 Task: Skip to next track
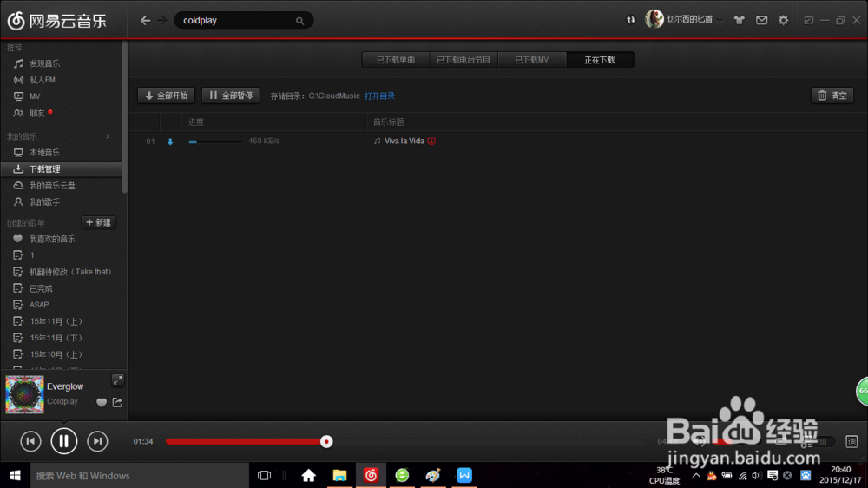pos(97,441)
